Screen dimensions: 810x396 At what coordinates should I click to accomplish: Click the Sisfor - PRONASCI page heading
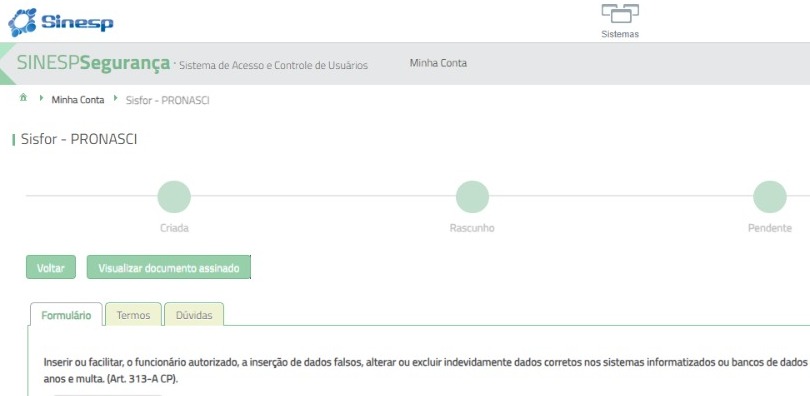[x=79, y=139]
